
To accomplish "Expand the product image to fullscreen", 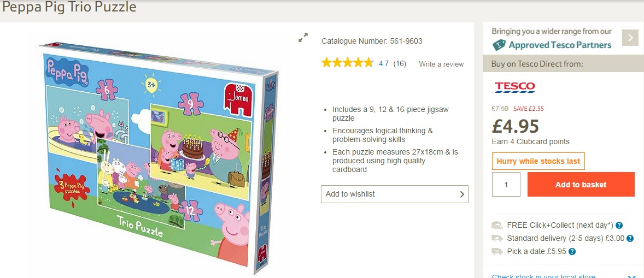I will (x=303, y=38).
